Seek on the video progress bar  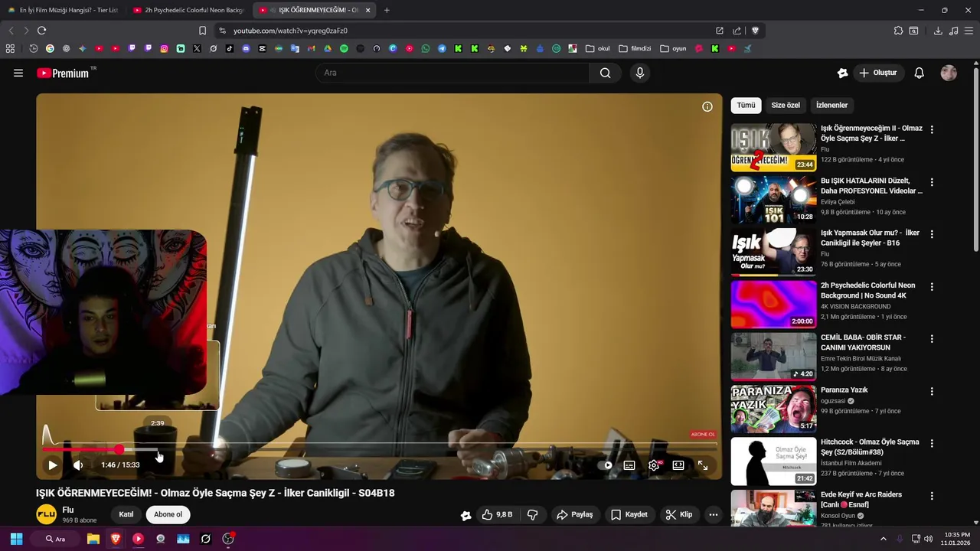[x=379, y=450]
